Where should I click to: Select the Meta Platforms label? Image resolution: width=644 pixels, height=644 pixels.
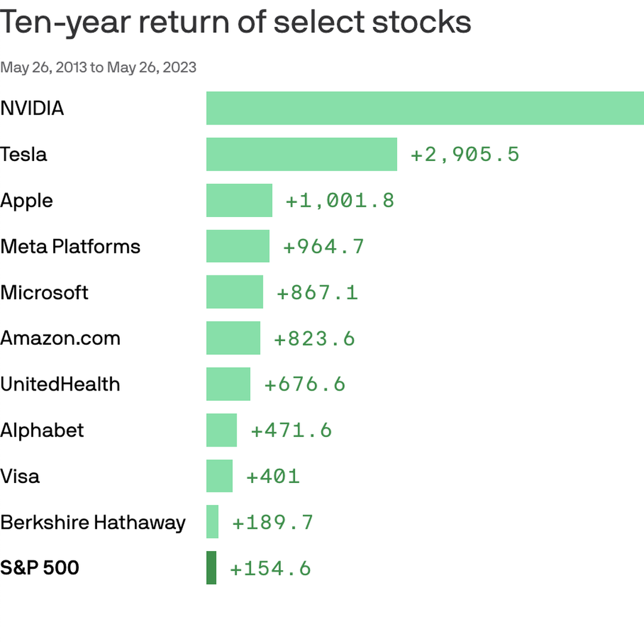tap(70, 246)
